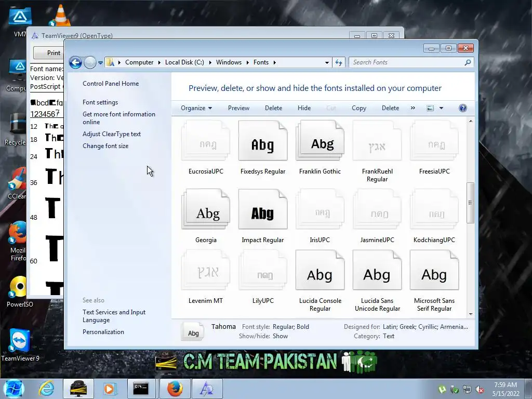Select the IrisUPC font icon

click(x=320, y=209)
